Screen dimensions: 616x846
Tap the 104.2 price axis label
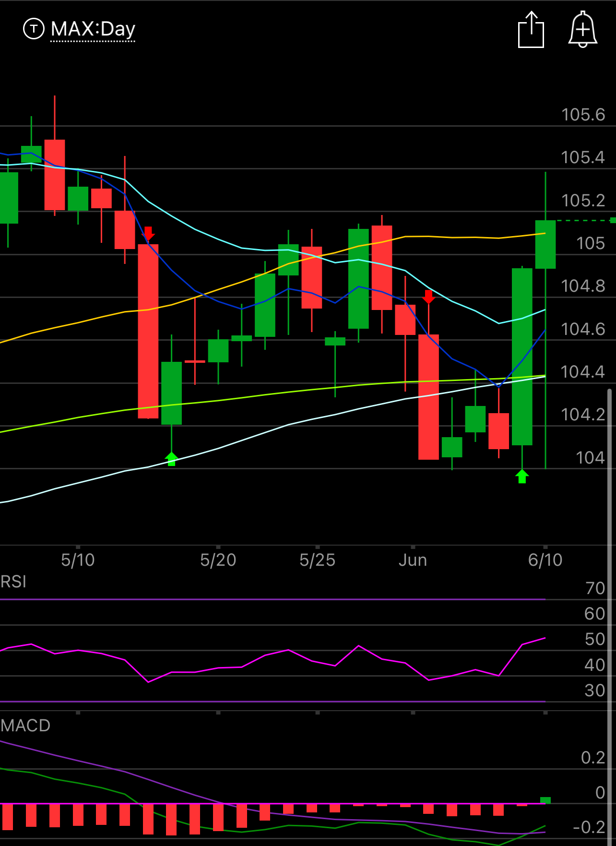[583, 415]
